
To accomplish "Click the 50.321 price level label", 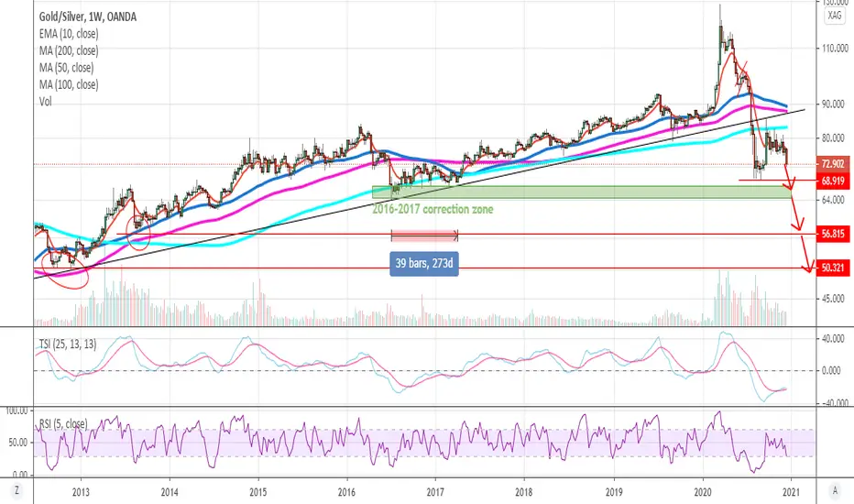I will tap(833, 268).
